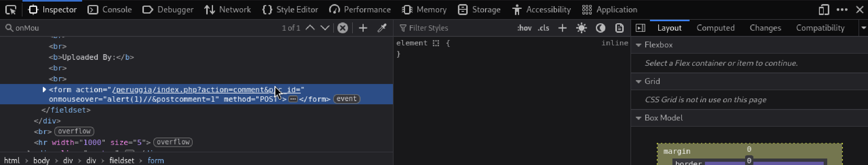Click the create new node plus icon

363,28
